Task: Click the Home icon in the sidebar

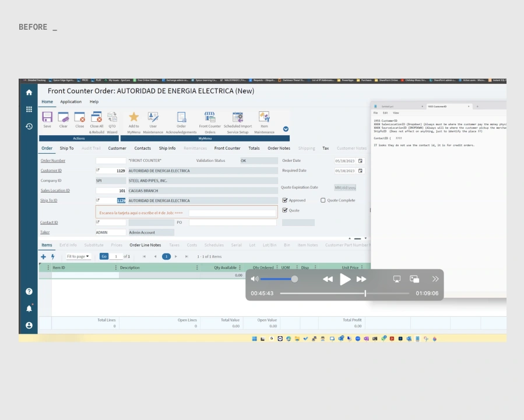Action: [x=29, y=93]
